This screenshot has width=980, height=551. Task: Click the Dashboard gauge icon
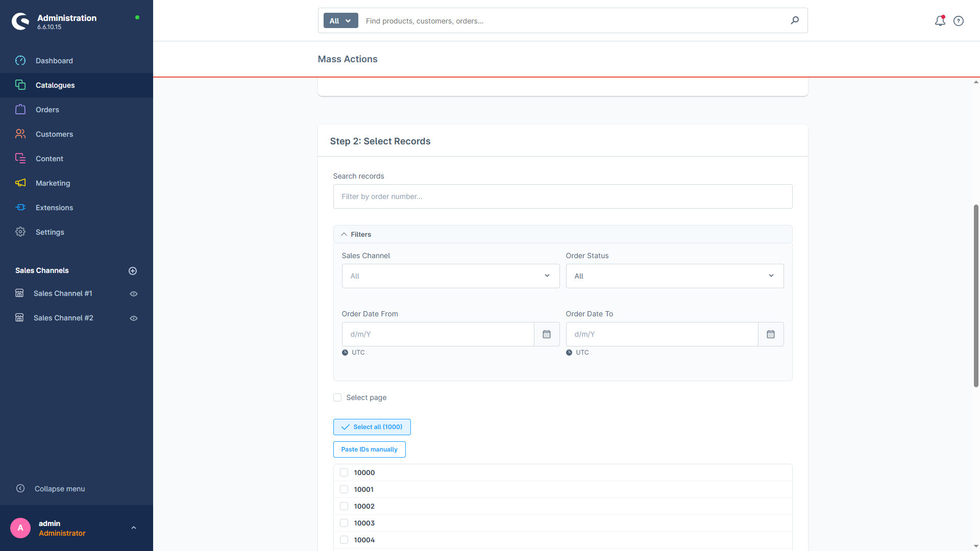(20, 61)
